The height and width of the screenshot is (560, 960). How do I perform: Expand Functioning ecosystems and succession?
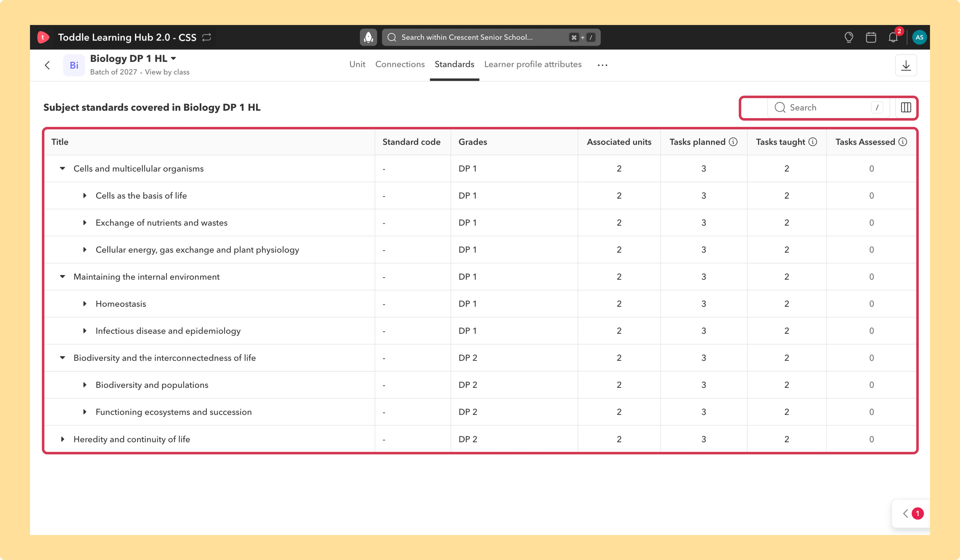[85, 412]
